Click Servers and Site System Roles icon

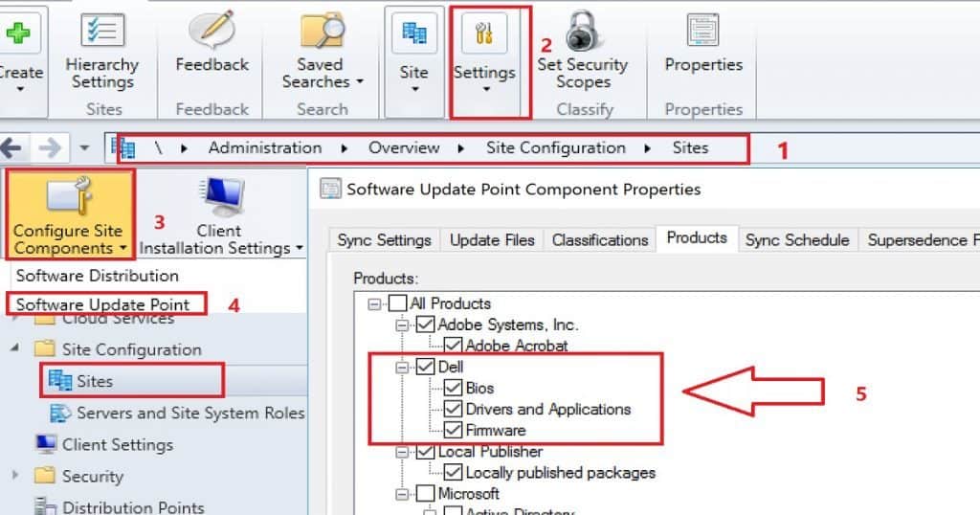[60, 413]
